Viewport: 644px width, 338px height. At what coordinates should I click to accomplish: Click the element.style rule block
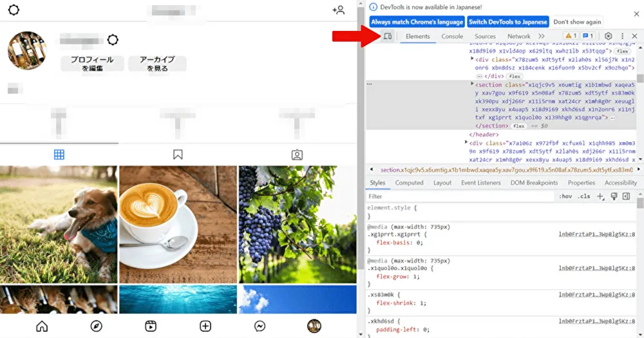(501, 212)
